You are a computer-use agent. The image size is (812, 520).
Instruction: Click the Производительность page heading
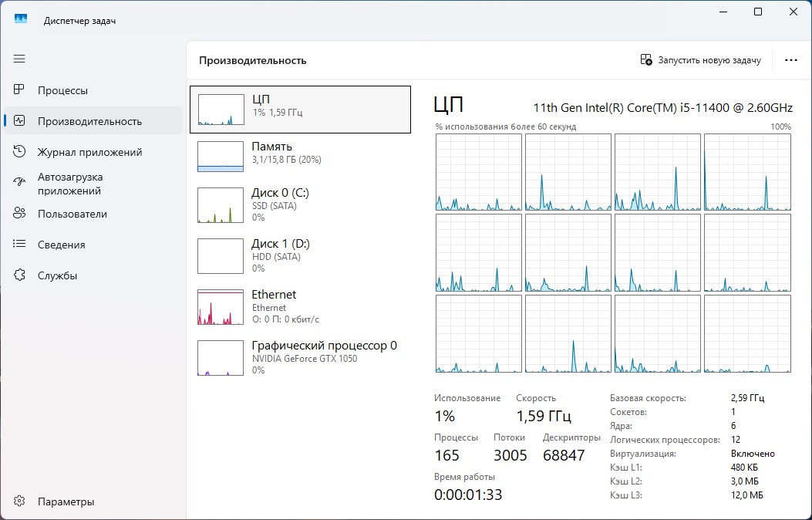tap(253, 61)
